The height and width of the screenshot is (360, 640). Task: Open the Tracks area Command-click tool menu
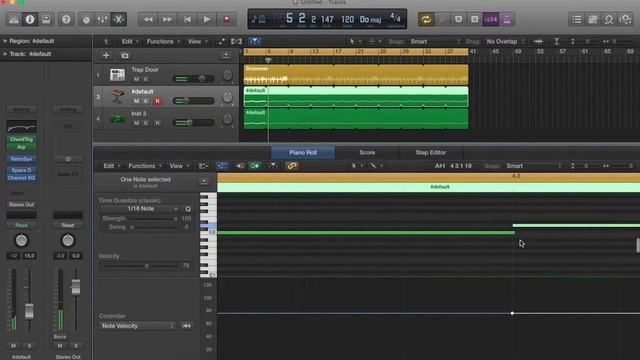(x=374, y=41)
